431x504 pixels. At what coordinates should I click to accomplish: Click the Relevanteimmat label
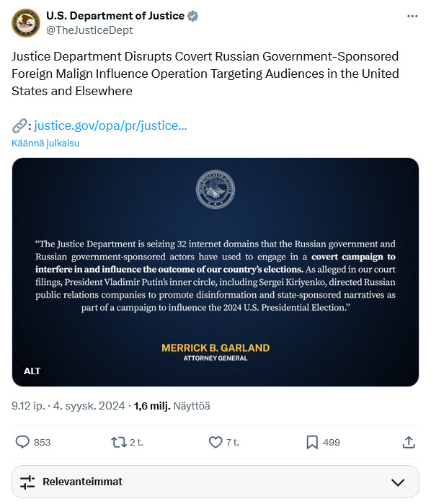tap(83, 482)
